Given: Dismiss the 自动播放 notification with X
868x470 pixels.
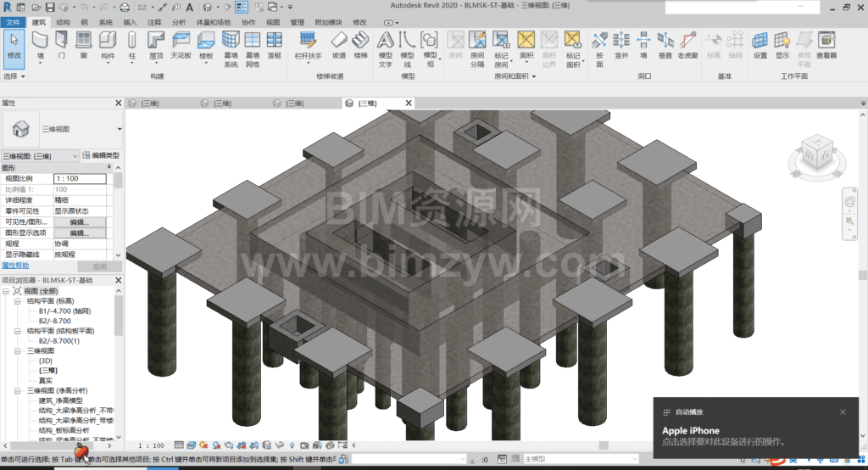Looking at the screenshot, I should pyautogui.click(x=843, y=411).
